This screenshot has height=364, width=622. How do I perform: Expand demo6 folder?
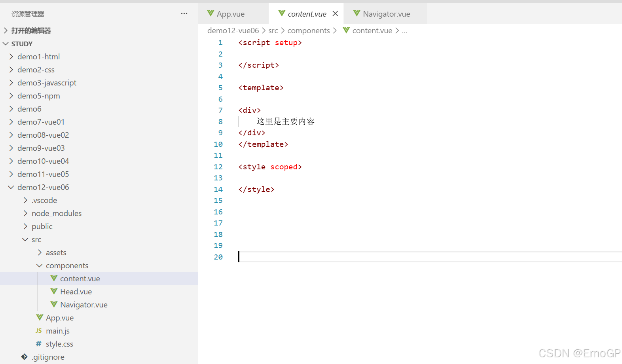tap(99, 109)
